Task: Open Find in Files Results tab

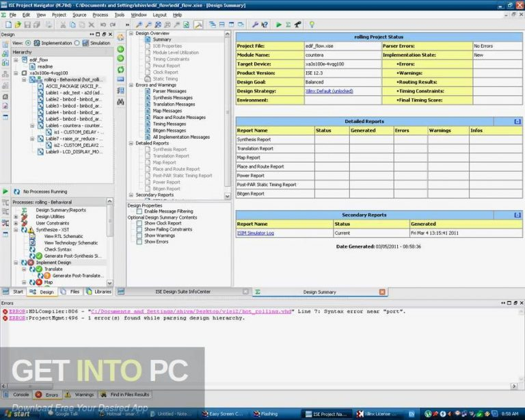Action: tap(125, 395)
